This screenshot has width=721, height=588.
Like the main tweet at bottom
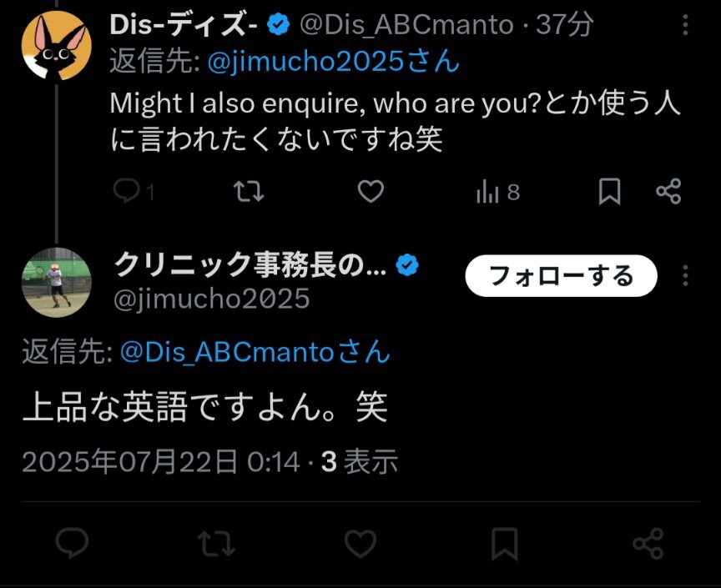[x=360, y=544]
